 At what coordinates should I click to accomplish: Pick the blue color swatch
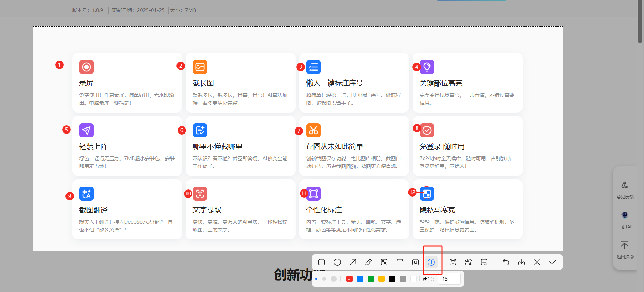pos(360,279)
